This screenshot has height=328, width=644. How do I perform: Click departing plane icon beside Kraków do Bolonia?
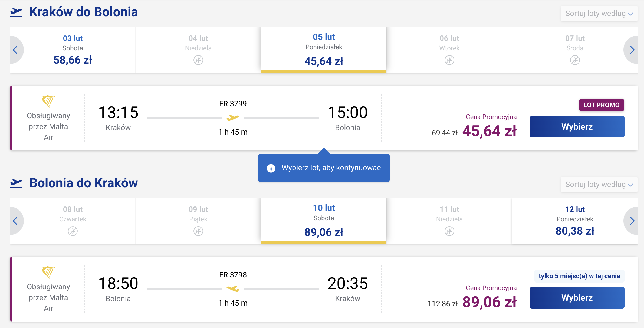tap(16, 12)
